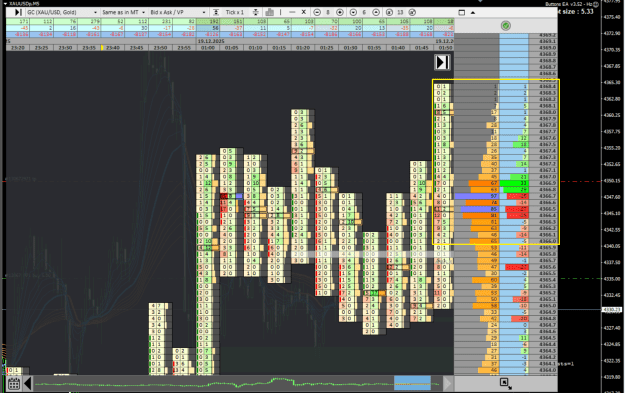Click the green checkmark above the DOM
Viewport: 625px width, 393px height.
pyautogui.click(x=505, y=26)
